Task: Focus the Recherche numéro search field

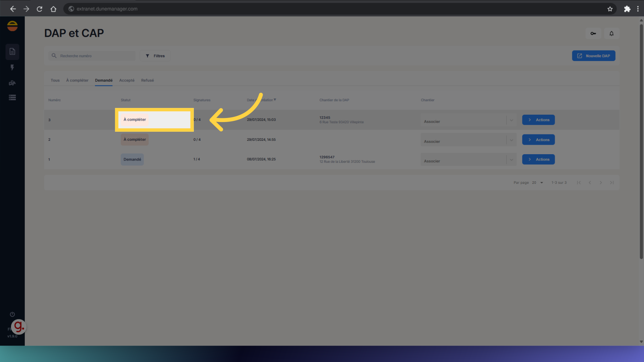Action: tap(96, 56)
